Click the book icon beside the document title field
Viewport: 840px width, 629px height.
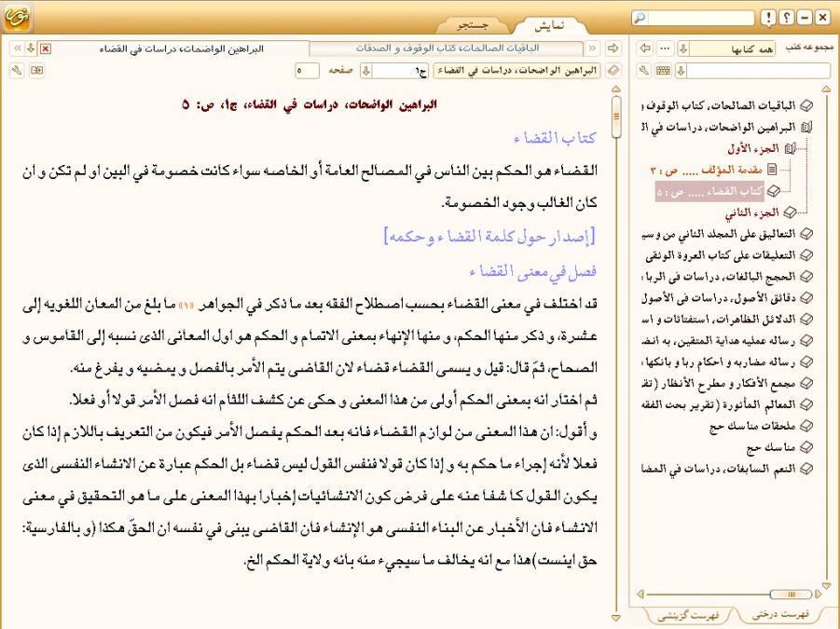tap(613, 71)
